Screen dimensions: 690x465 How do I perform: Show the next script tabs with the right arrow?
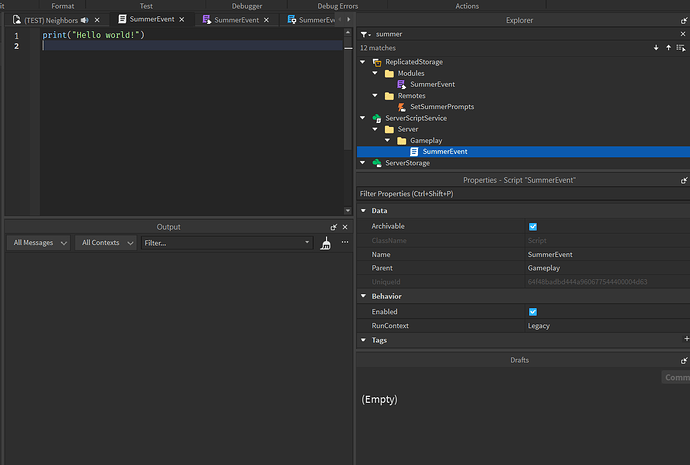click(349, 19)
